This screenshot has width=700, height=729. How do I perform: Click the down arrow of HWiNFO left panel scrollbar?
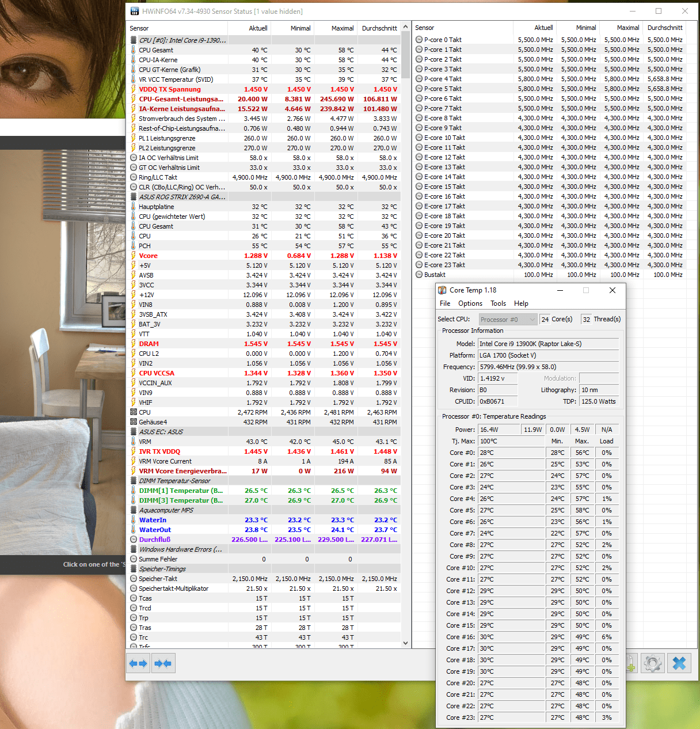tap(405, 643)
